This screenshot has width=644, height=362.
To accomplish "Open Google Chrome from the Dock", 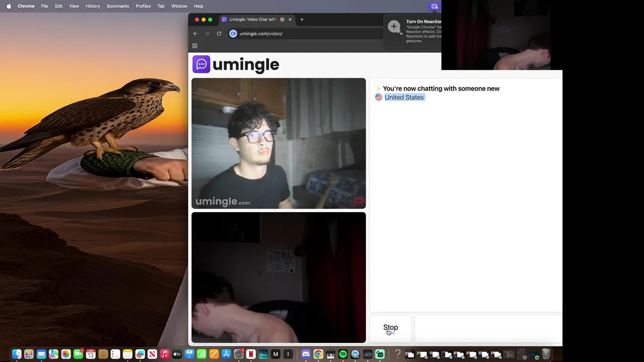I will click(x=318, y=354).
